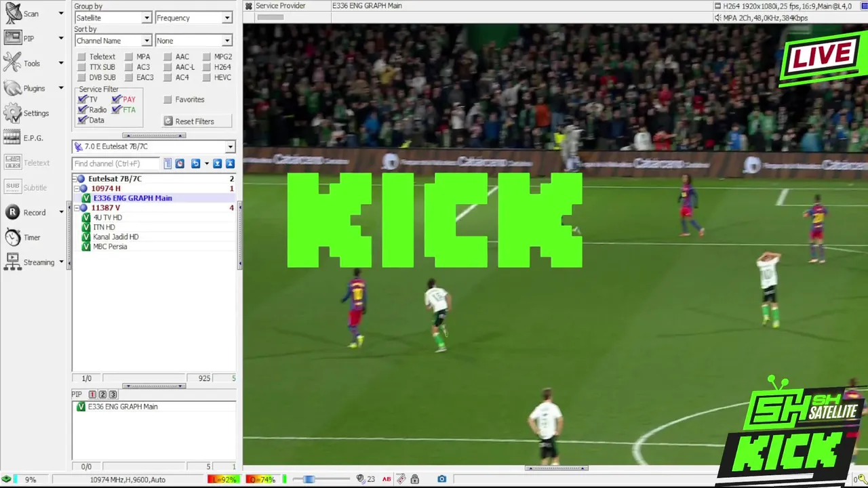The width and height of the screenshot is (868, 488).
Task: Select the 4U TV HD channel
Action: pyautogui.click(x=107, y=218)
